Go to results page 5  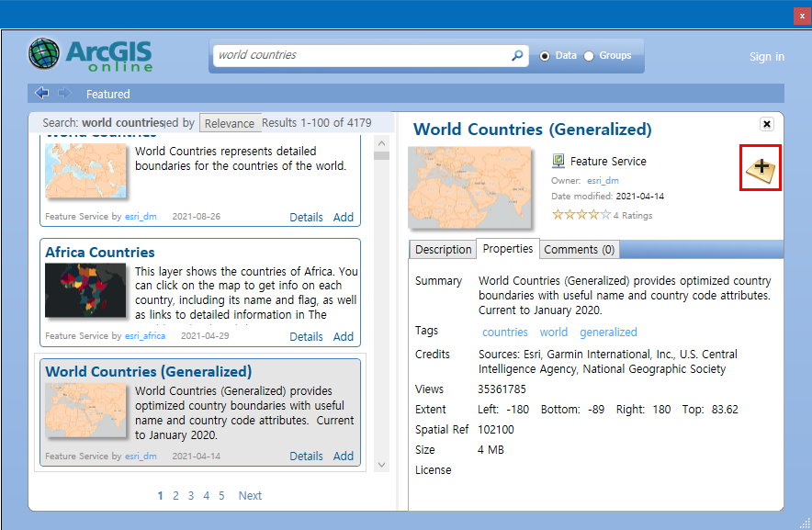[221, 496]
